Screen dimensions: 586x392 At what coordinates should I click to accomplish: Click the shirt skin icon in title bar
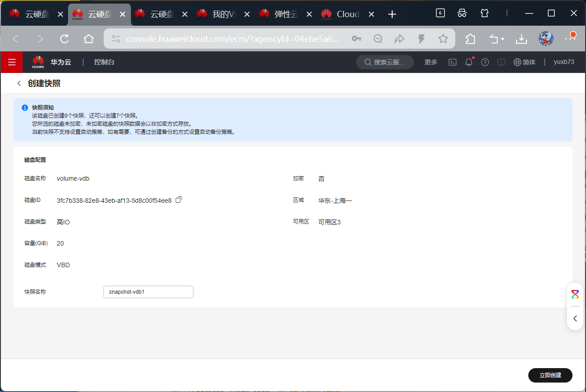click(x=485, y=13)
